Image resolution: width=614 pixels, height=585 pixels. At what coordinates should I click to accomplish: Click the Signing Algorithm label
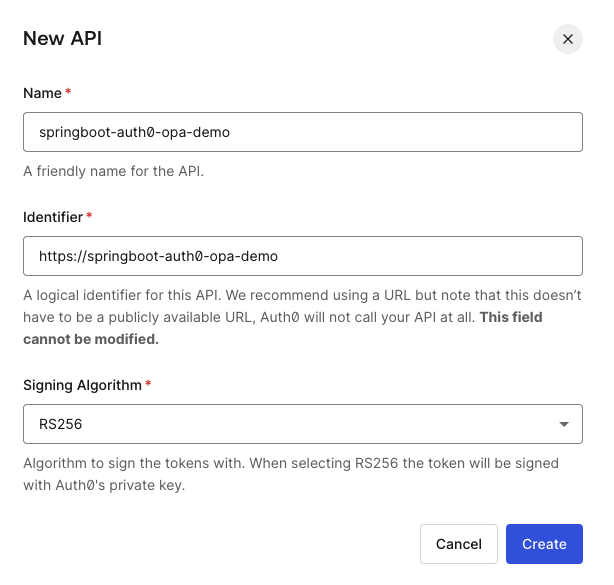[x=83, y=385]
